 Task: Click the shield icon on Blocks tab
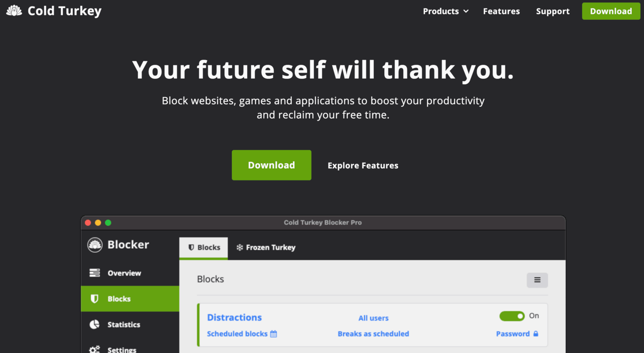point(191,247)
